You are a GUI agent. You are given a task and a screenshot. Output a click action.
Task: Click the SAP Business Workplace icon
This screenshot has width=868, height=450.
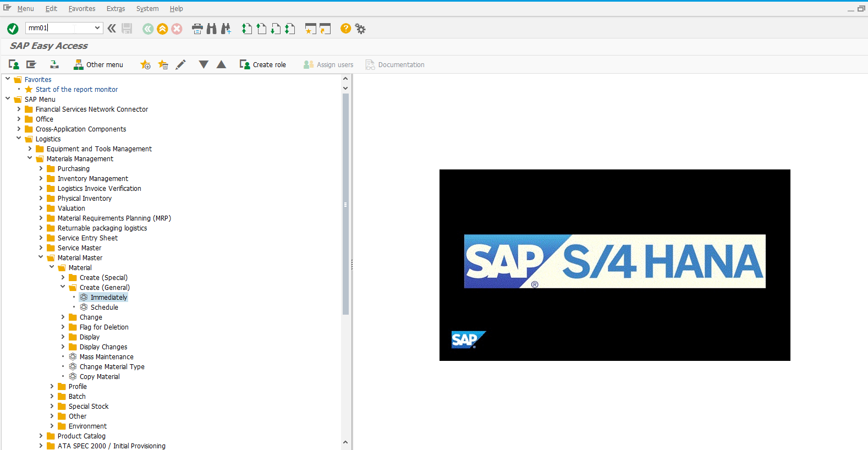[54, 64]
